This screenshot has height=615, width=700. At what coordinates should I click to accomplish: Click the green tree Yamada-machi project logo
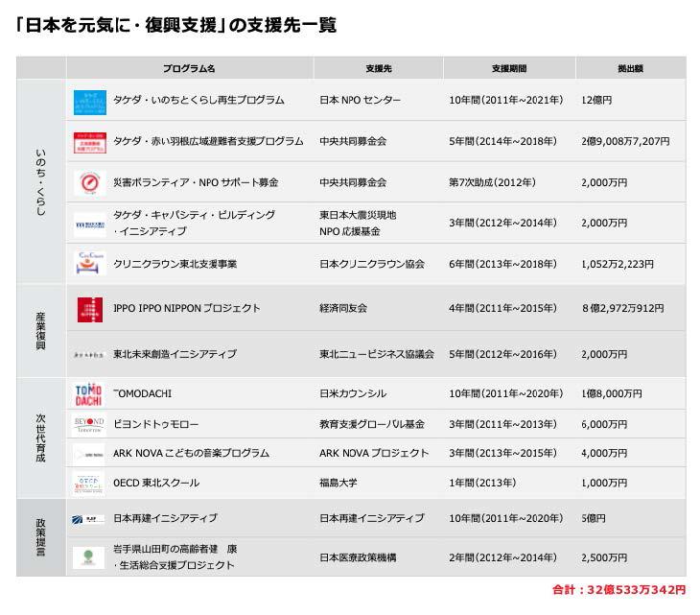(88, 557)
